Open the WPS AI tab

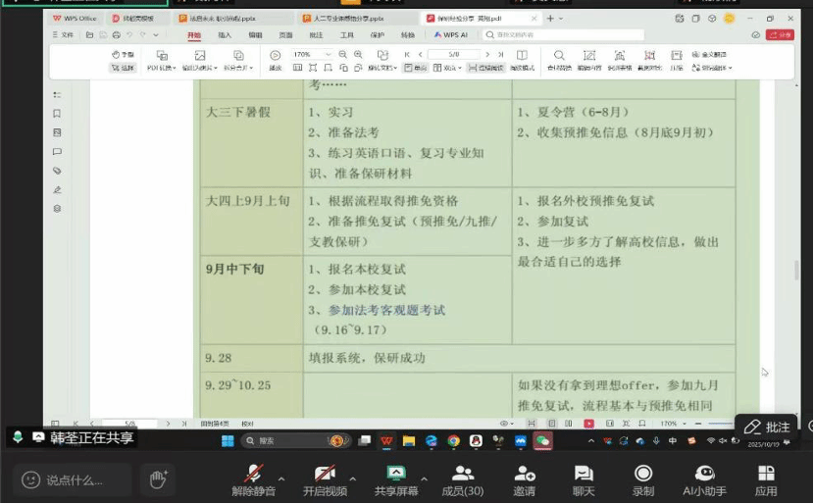pos(451,34)
